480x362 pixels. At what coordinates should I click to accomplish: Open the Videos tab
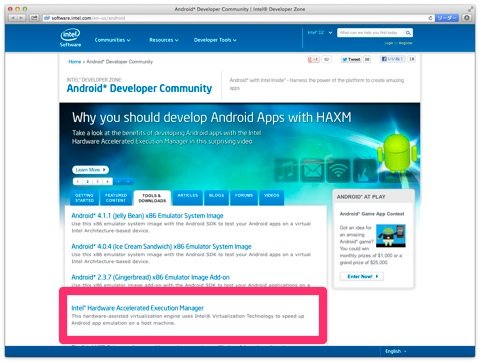(271, 198)
